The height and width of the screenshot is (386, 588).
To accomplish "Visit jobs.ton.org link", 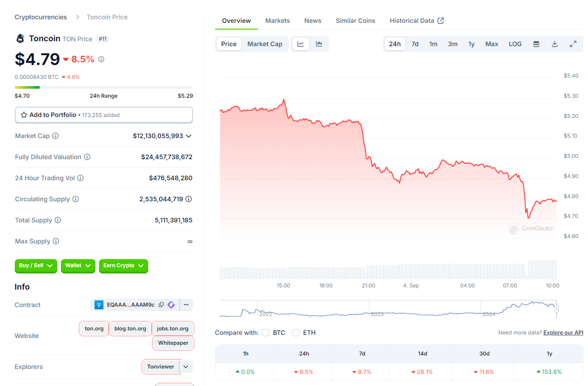I will click(x=173, y=329).
